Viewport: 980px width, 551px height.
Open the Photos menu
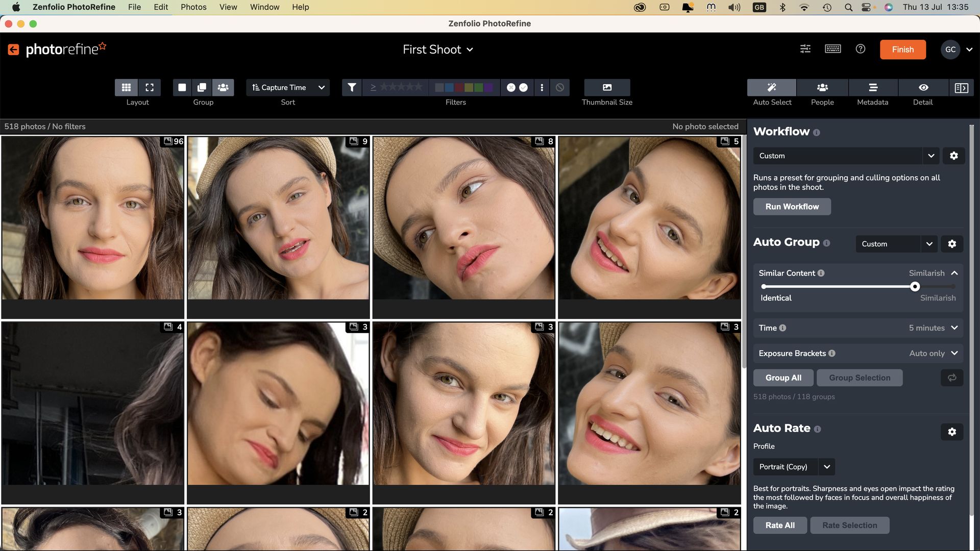[x=193, y=7]
